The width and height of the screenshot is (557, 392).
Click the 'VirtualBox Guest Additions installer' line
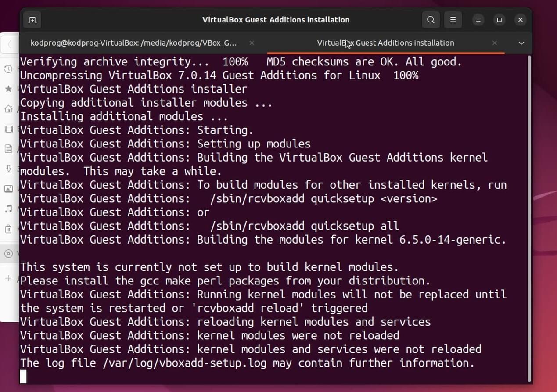tap(134, 89)
